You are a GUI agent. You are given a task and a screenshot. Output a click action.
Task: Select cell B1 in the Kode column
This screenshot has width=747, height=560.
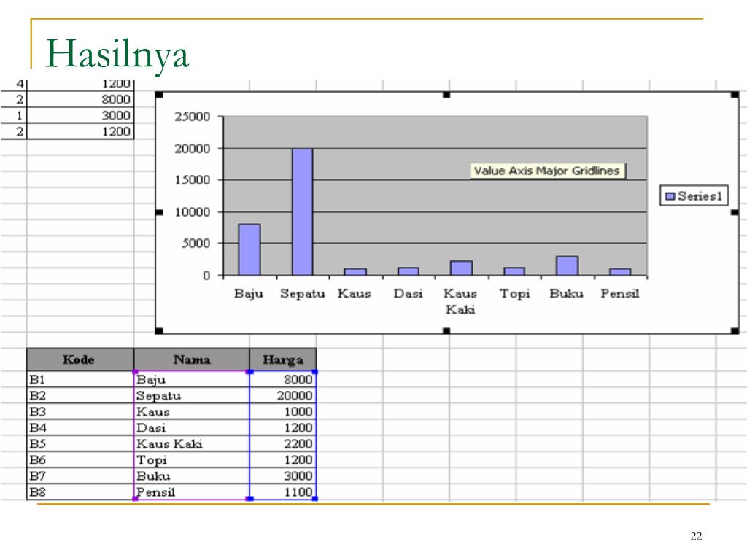(80, 379)
